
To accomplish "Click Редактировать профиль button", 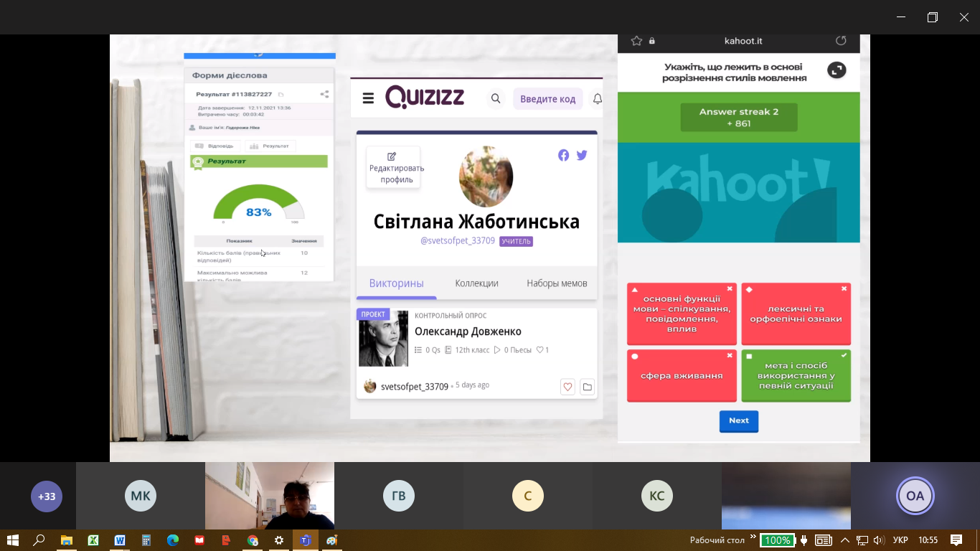I will coord(393,167).
